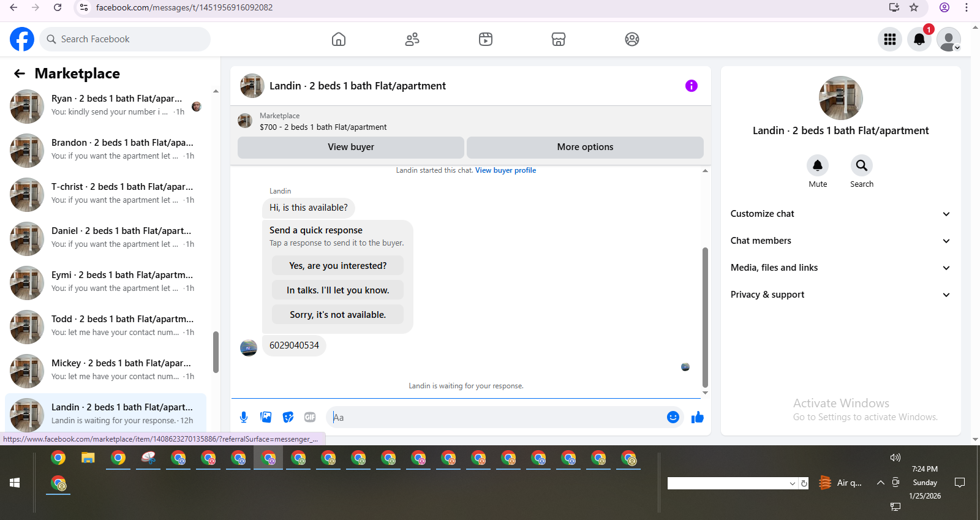Open the purple conversation information icon
This screenshot has height=520, width=980.
click(692, 86)
